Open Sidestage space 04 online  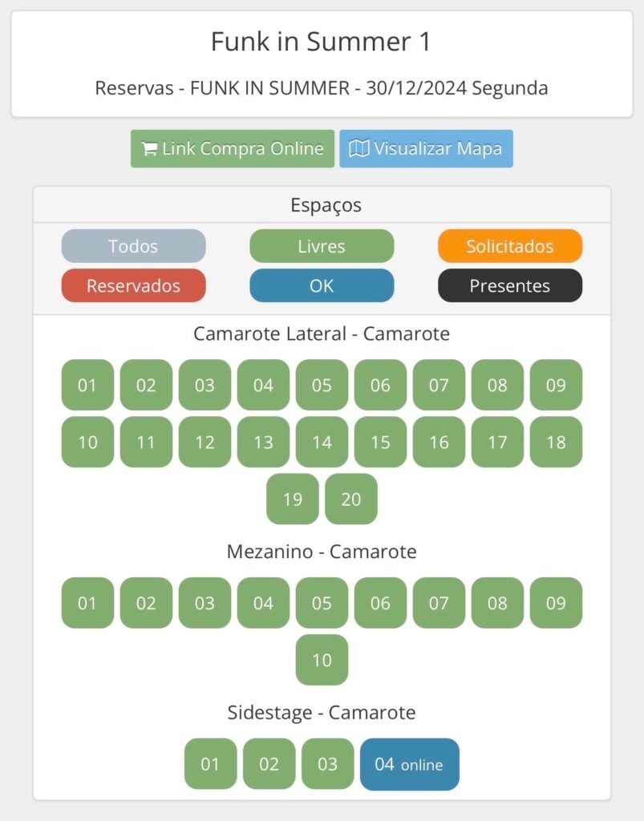(x=409, y=764)
